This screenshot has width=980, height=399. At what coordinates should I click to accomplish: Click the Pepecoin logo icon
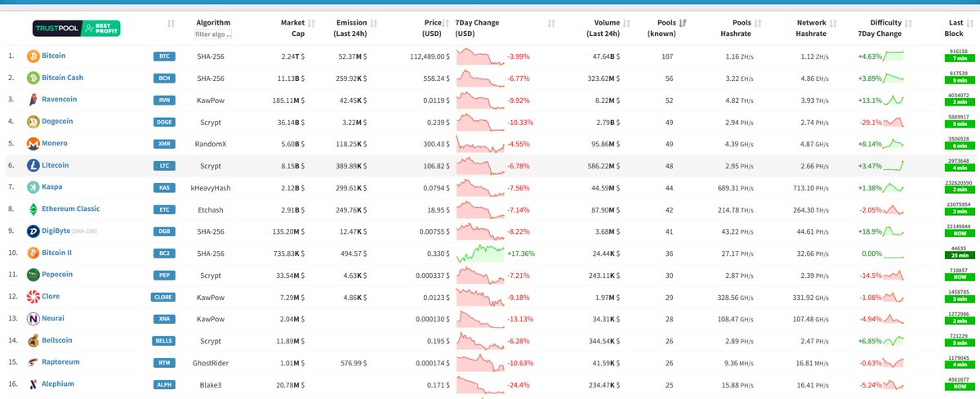click(x=33, y=275)
